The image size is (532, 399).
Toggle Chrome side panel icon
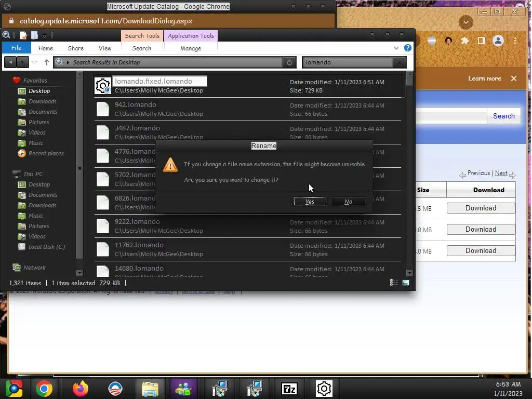tap(481, 41)
